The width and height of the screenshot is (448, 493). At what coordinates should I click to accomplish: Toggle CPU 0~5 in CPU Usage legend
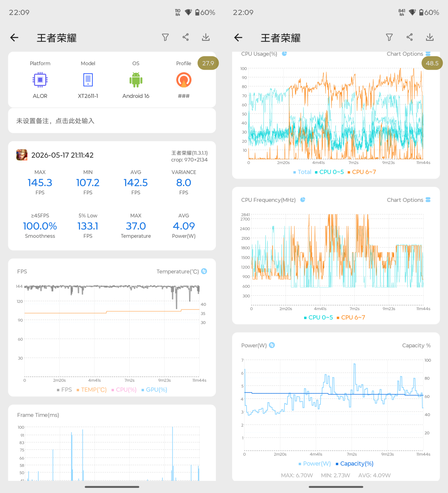329,172
